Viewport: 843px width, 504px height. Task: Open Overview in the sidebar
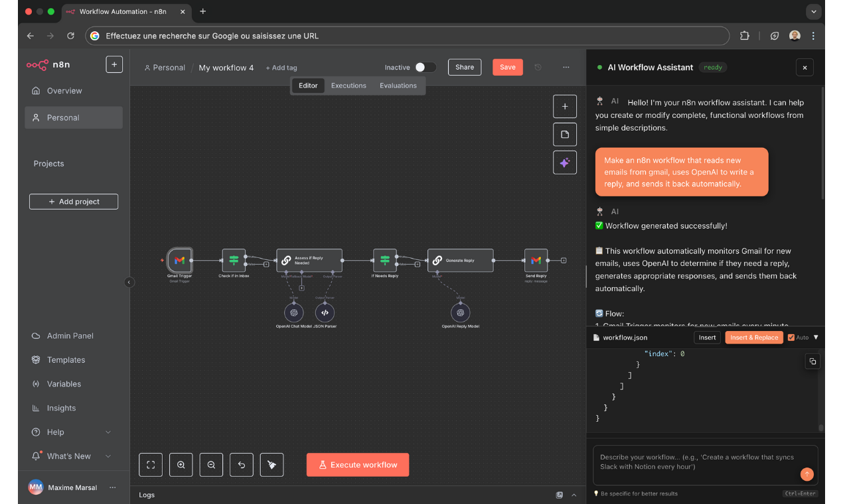(x=74, y=91)
